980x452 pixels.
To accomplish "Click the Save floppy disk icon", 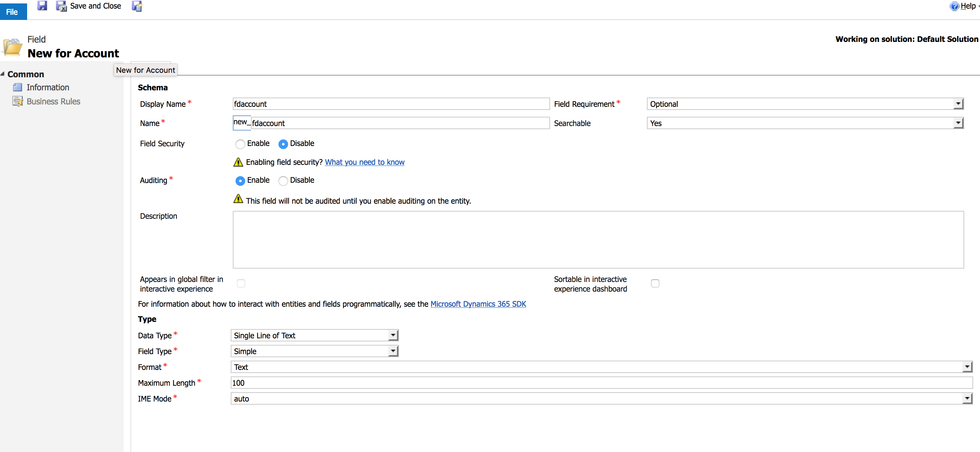I will (x=42, y=6).
